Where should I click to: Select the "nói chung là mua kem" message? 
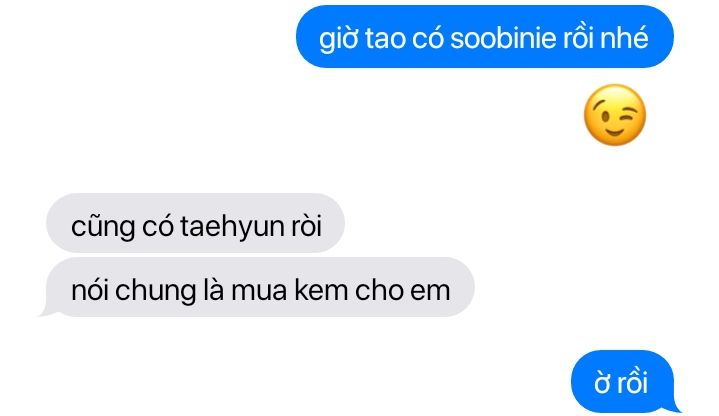[x=260, y=287]
